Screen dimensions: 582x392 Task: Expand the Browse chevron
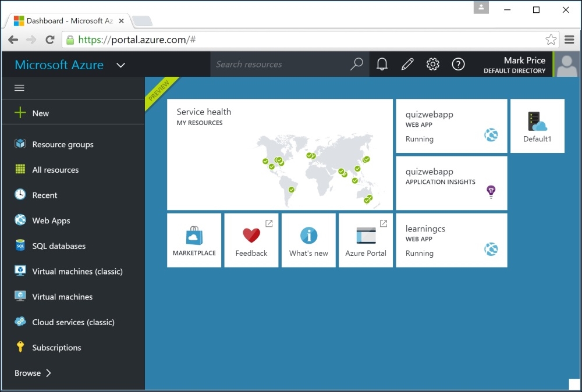pyautogui.click(x=48, y=373)
